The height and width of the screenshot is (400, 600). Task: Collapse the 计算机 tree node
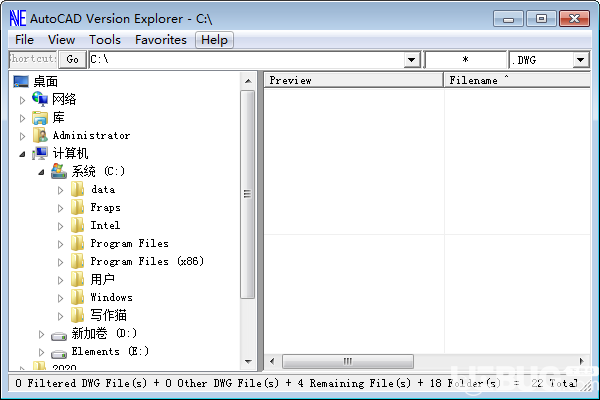(22, 154)
